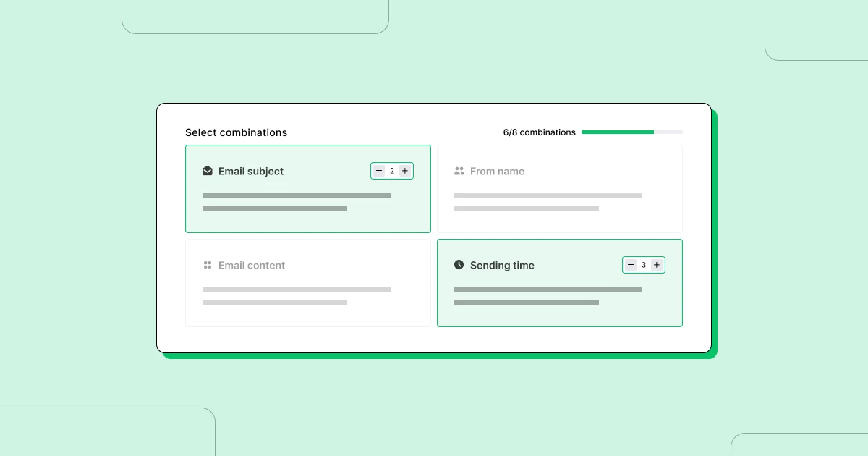Click the 6/8 combinations counter text

pos(540,132)
